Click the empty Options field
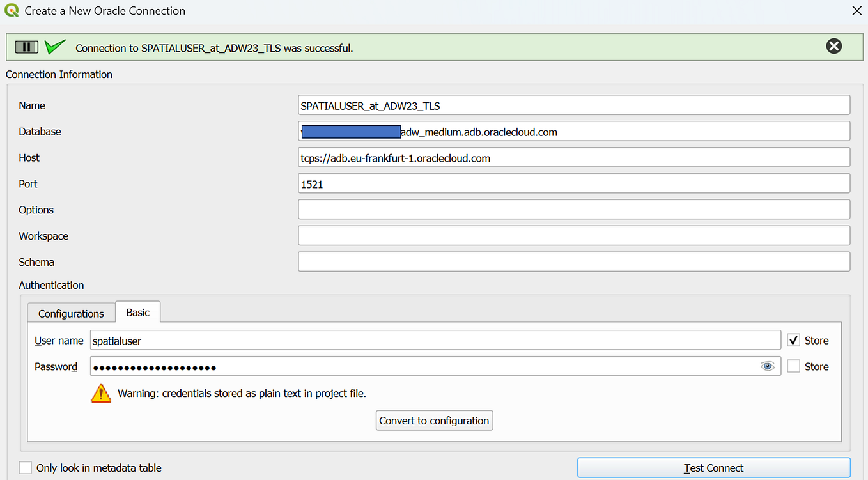Viewport: 868px width, 480px height. click(574, 209)
